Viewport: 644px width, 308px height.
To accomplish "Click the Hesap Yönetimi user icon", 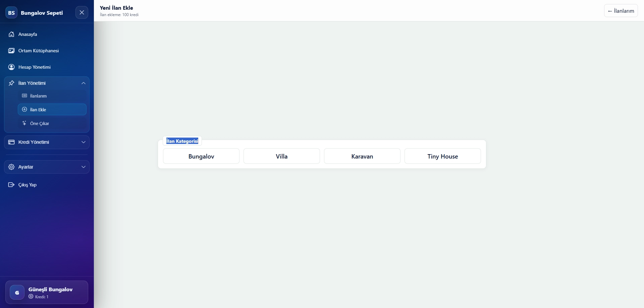I will [x=11, y=67].
